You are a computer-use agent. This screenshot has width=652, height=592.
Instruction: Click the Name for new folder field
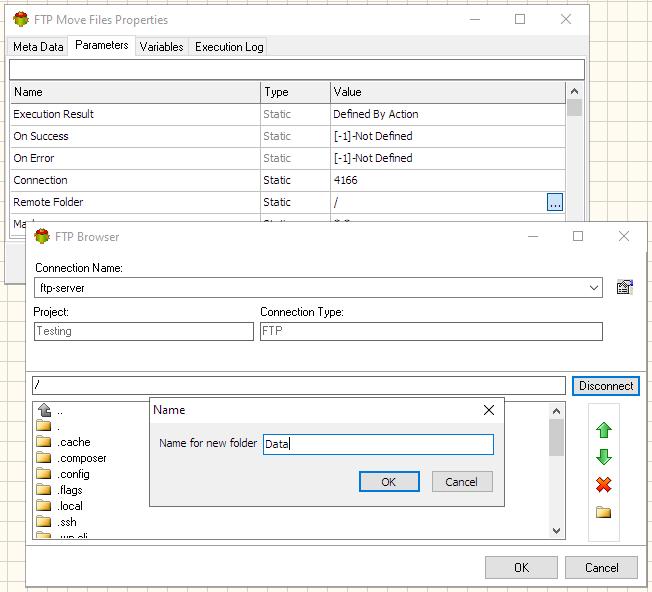pyautogui.click(x=378, y=444)
